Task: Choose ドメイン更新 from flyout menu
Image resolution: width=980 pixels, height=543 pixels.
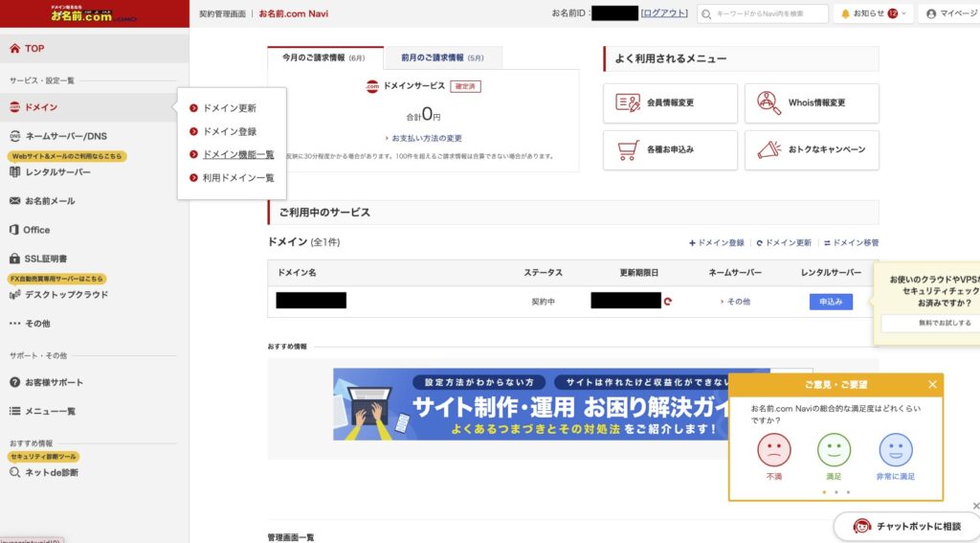Action: click(230, 108)
